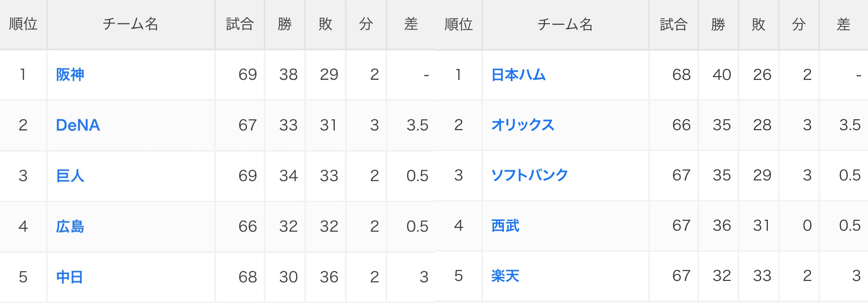Select the ソフトバンク team name
This screenshot has height=303, width=868.
point(530,175)
